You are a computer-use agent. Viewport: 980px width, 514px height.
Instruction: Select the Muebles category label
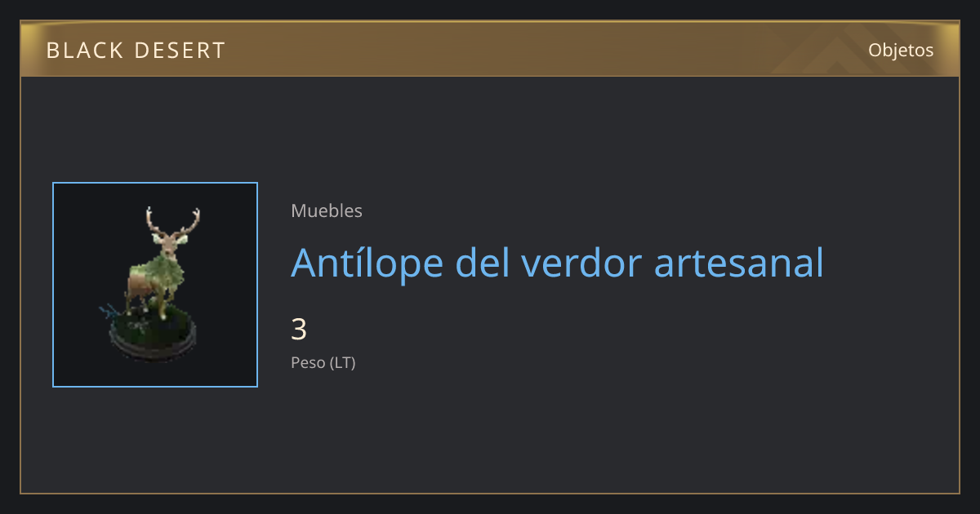pos(327,210)
